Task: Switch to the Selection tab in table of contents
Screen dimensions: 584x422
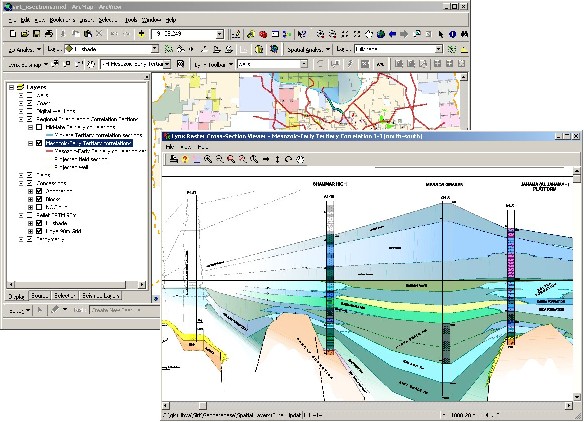Action: click(64, 296)
